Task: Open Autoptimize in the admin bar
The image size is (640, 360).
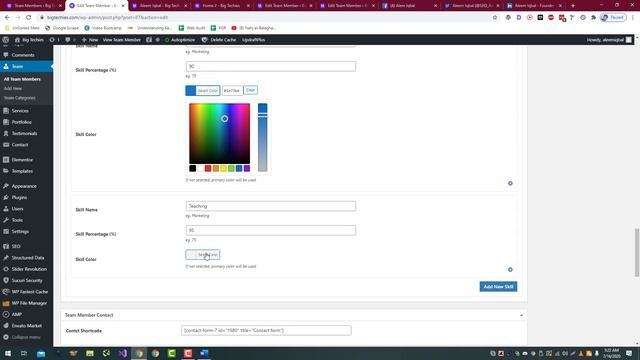Action: click(180, 40)
